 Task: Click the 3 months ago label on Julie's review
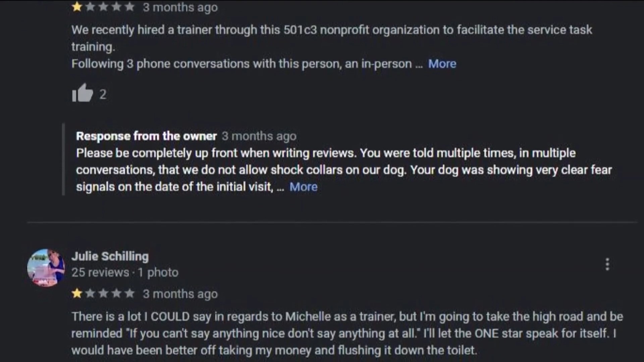coord(180,294)
